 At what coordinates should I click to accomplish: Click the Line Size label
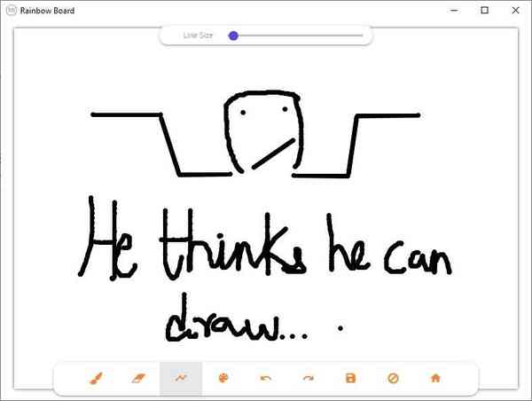coord(198,35)
